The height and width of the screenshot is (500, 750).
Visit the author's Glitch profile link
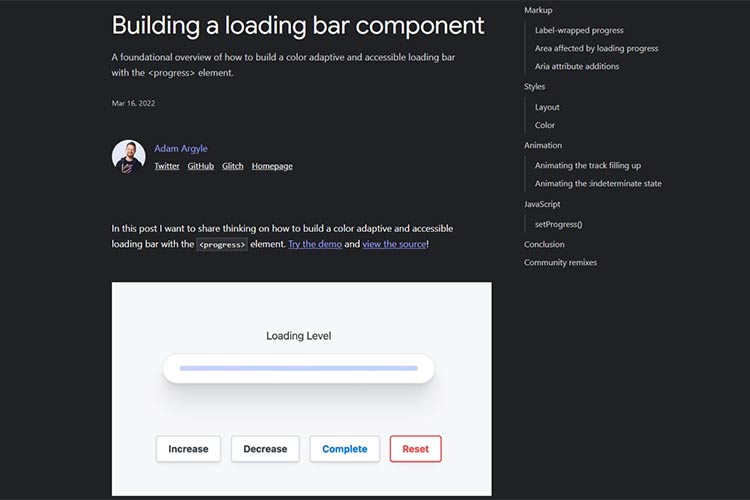click(233, 166)
